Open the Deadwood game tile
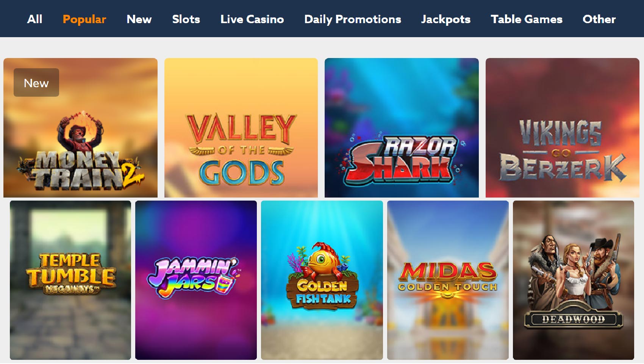The width and height of the screenshot is (644, 364). [574, 280]
